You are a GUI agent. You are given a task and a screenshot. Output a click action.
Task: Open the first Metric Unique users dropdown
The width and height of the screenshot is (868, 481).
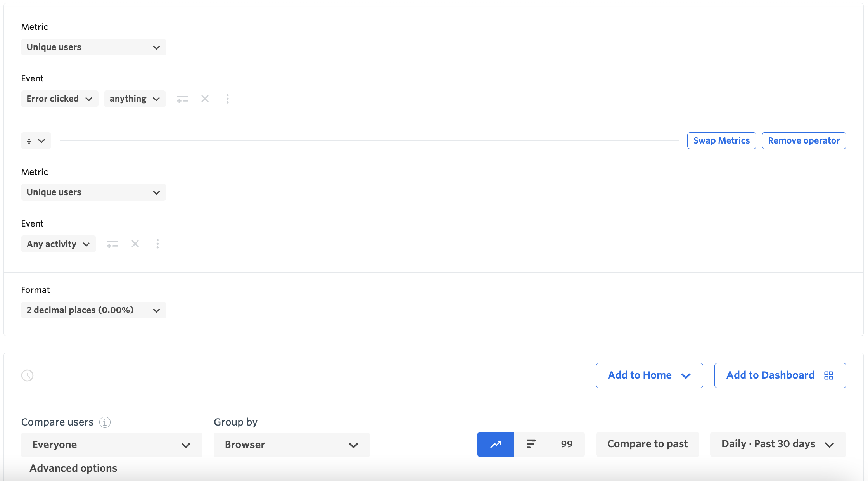point(93,47)
